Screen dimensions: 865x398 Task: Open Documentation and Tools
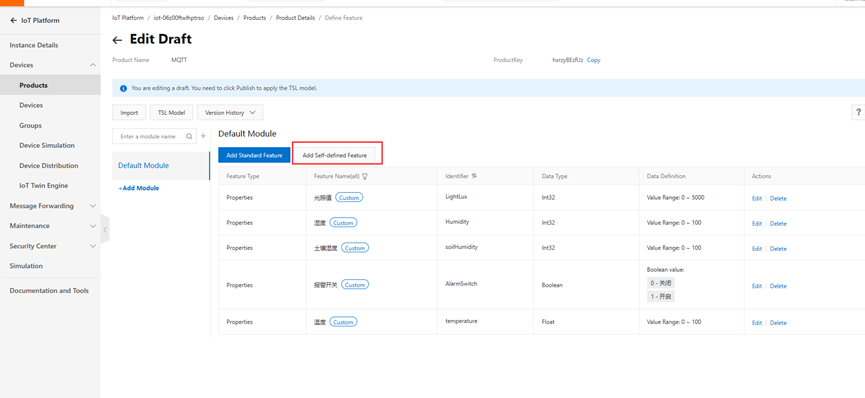49,291
